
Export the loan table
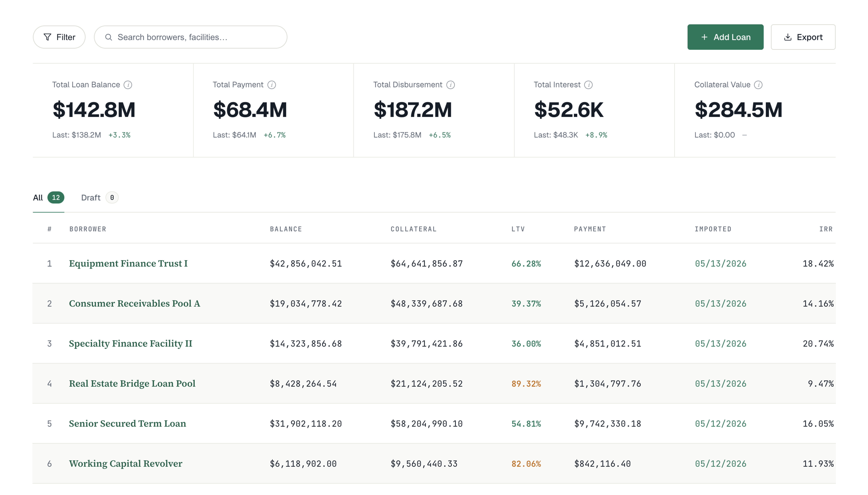click(803, 37)
